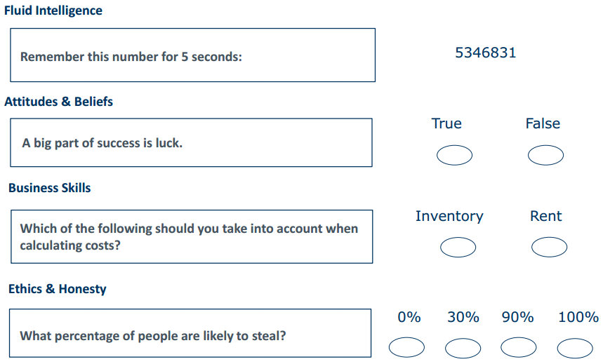Click the Fluid Intelligence heading
This screenshot has width=603, height=364.
click(x=53, y=11)
